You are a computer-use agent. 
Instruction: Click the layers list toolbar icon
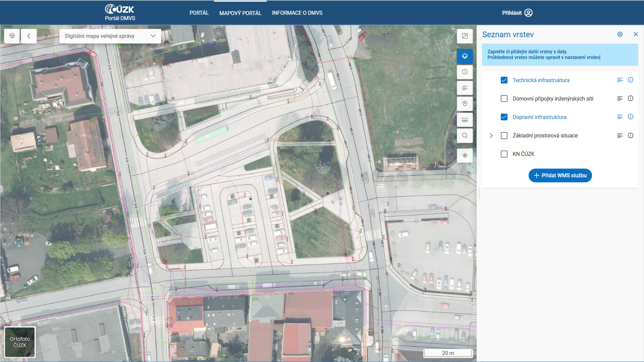465,56
